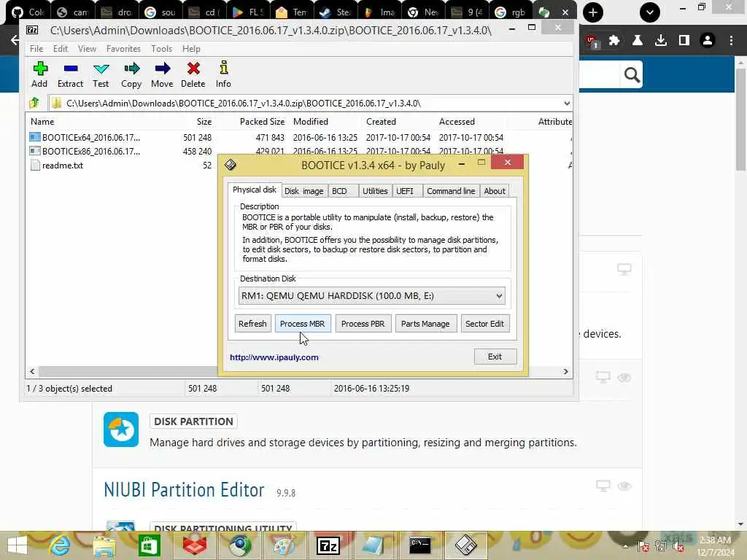Open Paint from taskbar
Image resolution: width=747 pixels, height=560 pixels.
click(x=284, y=545)
